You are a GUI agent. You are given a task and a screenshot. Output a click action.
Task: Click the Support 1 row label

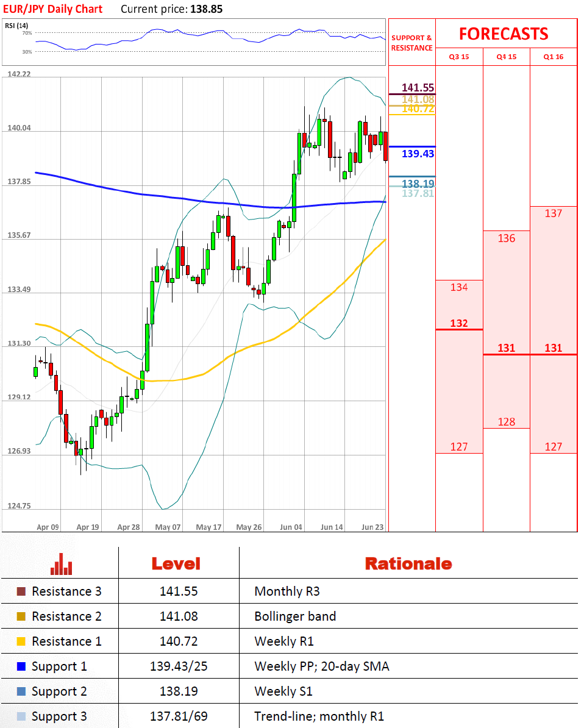[x=59, y=666]
